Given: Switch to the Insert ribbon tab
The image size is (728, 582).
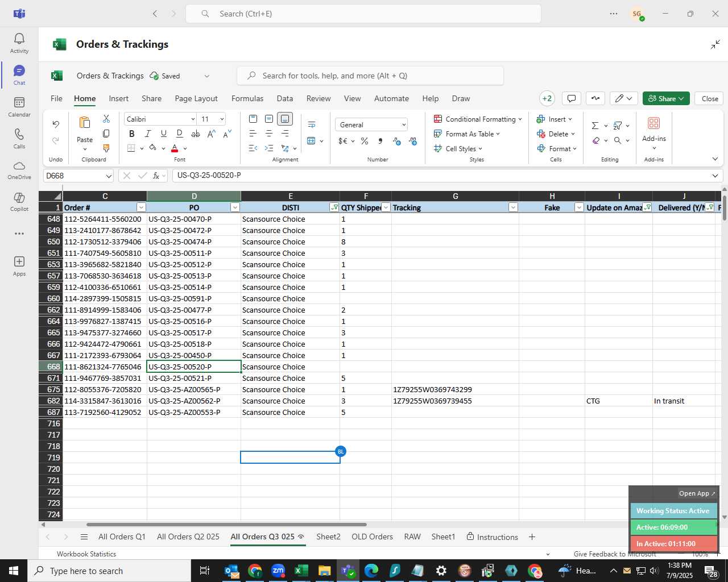Looking at the screenshot, I should point(119,98).
